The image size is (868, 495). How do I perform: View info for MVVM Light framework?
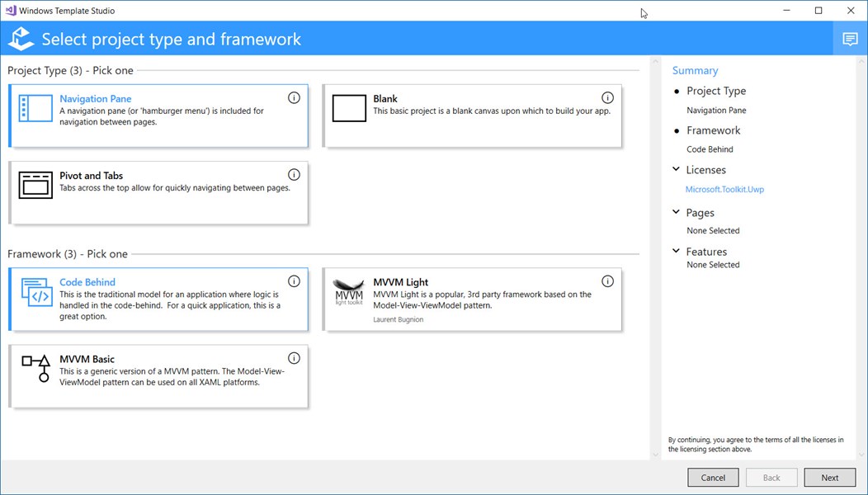point(607,281)
